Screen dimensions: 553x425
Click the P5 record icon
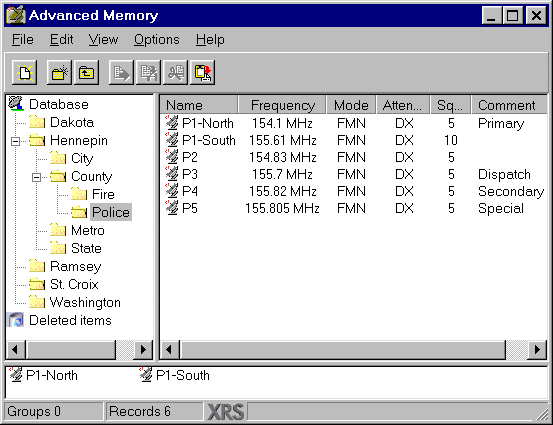click(x=172, y=207)
